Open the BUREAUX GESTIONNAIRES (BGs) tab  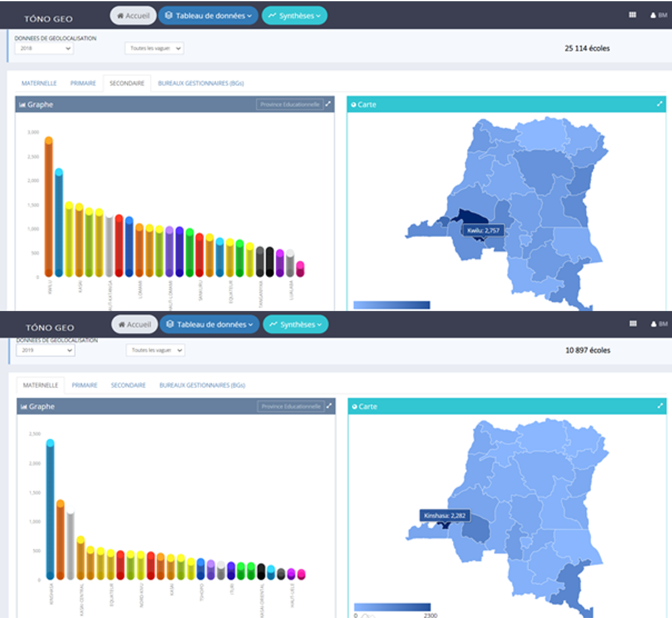point(201,83)
